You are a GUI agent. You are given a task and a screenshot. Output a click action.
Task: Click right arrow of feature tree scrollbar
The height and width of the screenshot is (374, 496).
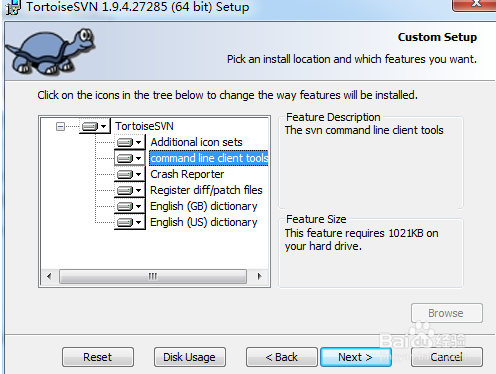pos(259,276)
